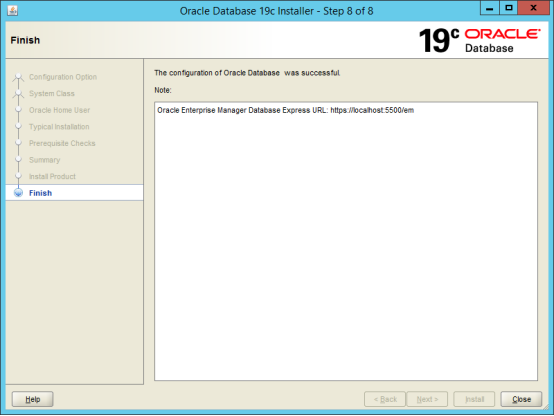Click inside the note text area
This screenshot has width=554, height=416.
click(x=346, y=241)
